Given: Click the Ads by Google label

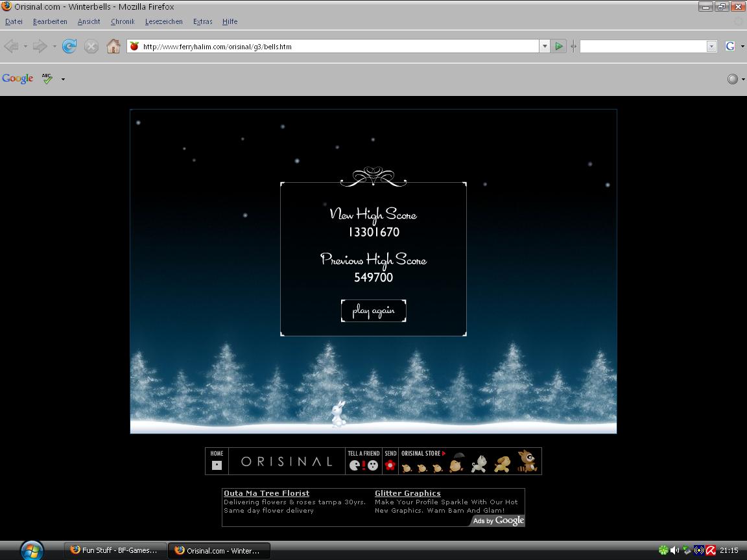Looking at the screenshot, I should [x=498, y=520].
